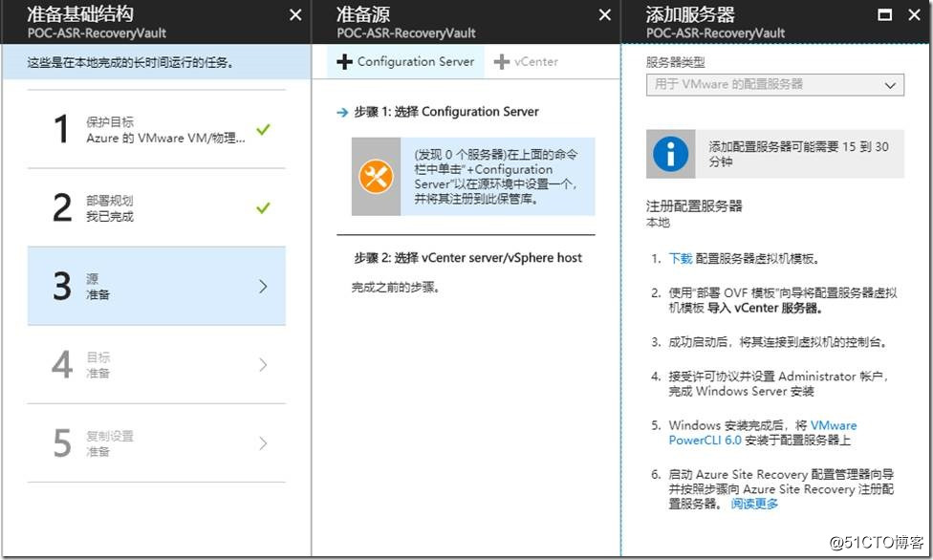
Task: Click 步骤 1: 选择 Configuration Server heading
Action: click(x=446, y=112)
